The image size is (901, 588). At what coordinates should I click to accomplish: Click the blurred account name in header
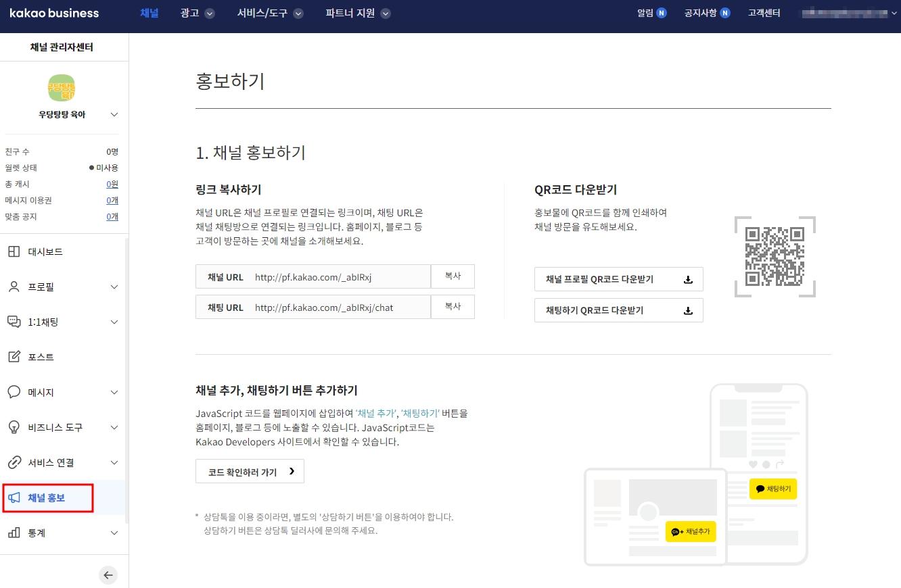[845, 13]
